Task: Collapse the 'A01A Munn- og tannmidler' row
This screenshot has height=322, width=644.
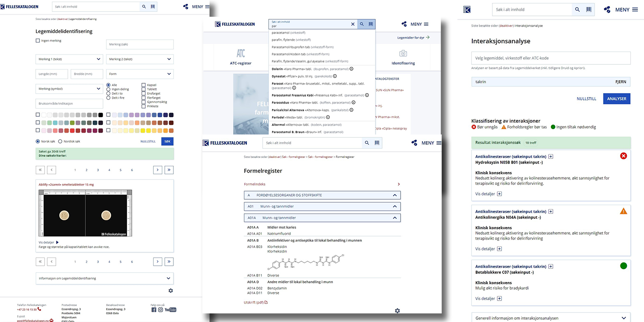Action: click(395, 218)
